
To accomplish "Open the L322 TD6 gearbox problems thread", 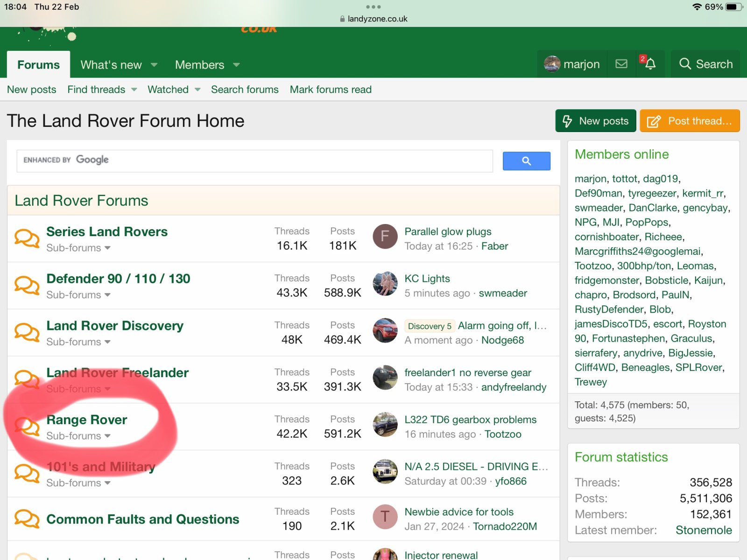I will 471,420.
